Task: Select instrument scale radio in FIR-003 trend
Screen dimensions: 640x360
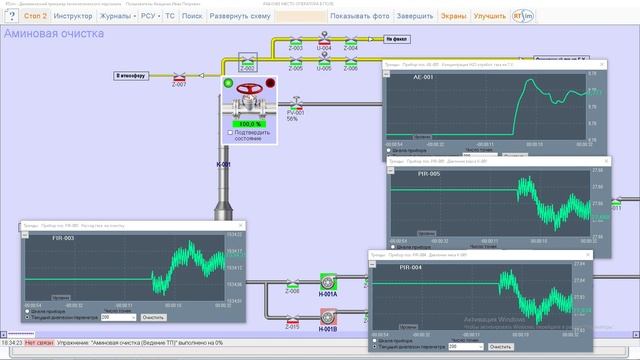Action: 27,311
